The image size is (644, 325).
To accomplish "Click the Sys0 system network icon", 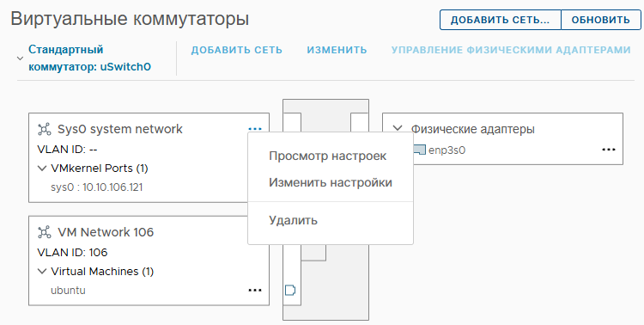I will (45, 129).
